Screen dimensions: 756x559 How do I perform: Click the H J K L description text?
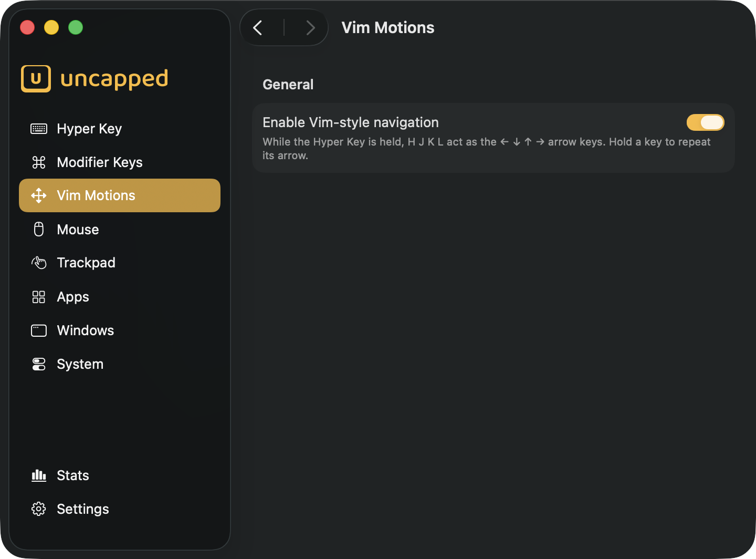click(x=487, y=149)
